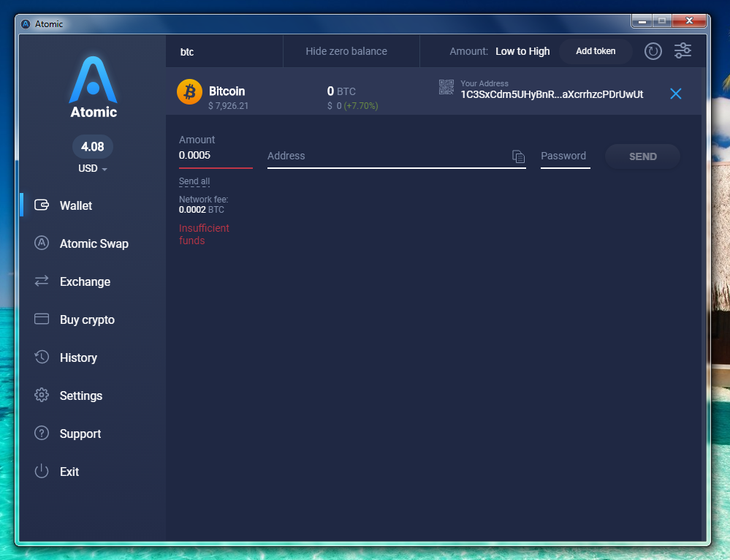The width and height of the screenshot is (730, 560).
Task: Copy the 1C3SxCdm5UHyBnR wallet address
Action: 552,94
